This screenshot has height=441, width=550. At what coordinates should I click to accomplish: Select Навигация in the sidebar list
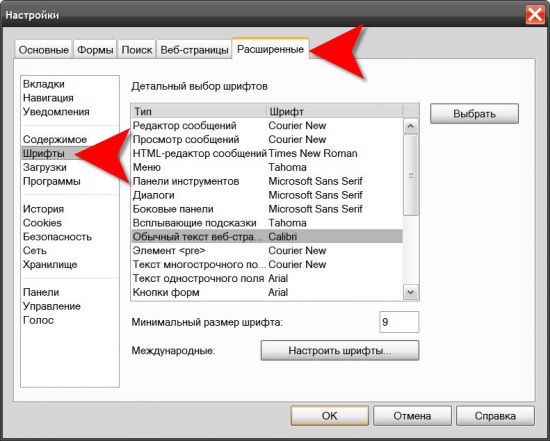48,98
